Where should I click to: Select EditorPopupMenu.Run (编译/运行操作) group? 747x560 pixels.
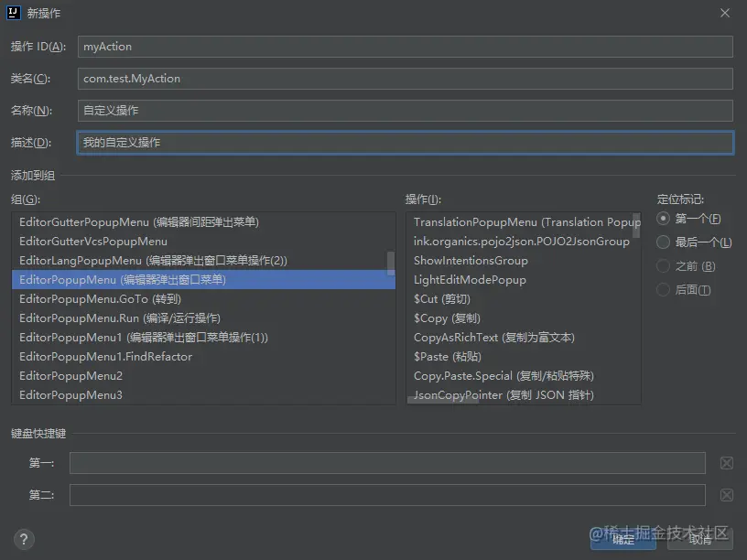(x=203, y=318)
